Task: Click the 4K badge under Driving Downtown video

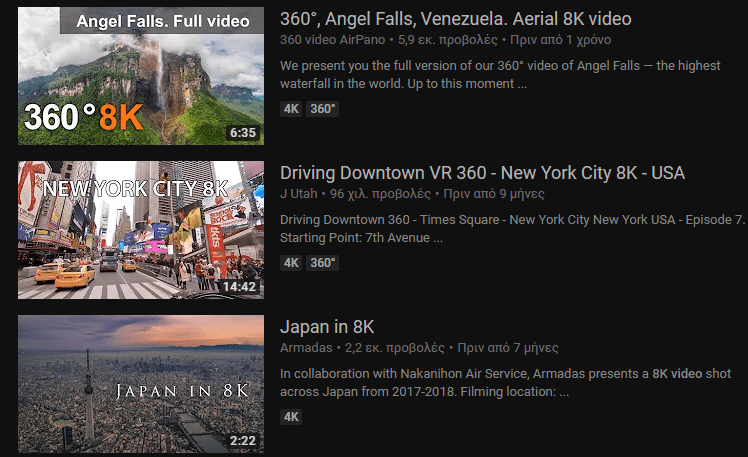Action: coord(291,263)
